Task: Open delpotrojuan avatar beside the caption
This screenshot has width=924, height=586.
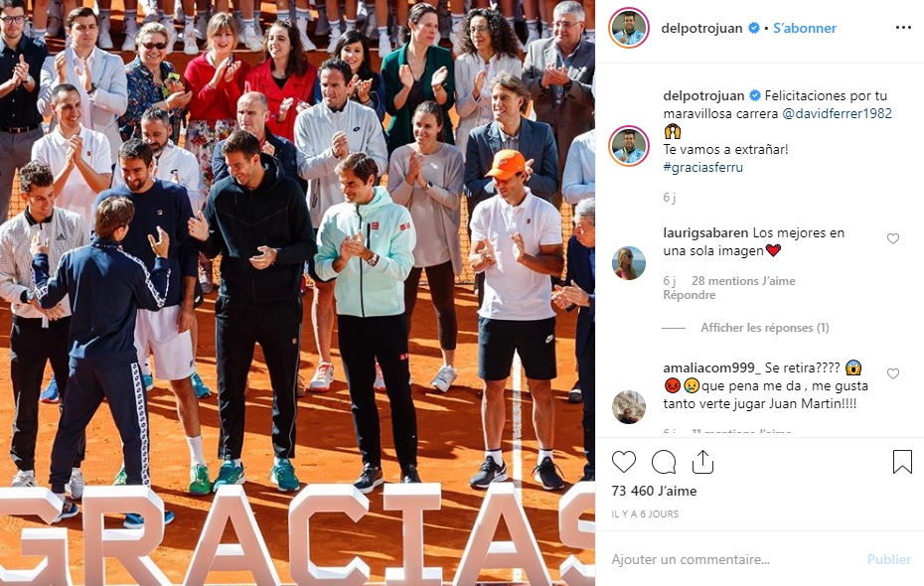Action: (629, 145)
